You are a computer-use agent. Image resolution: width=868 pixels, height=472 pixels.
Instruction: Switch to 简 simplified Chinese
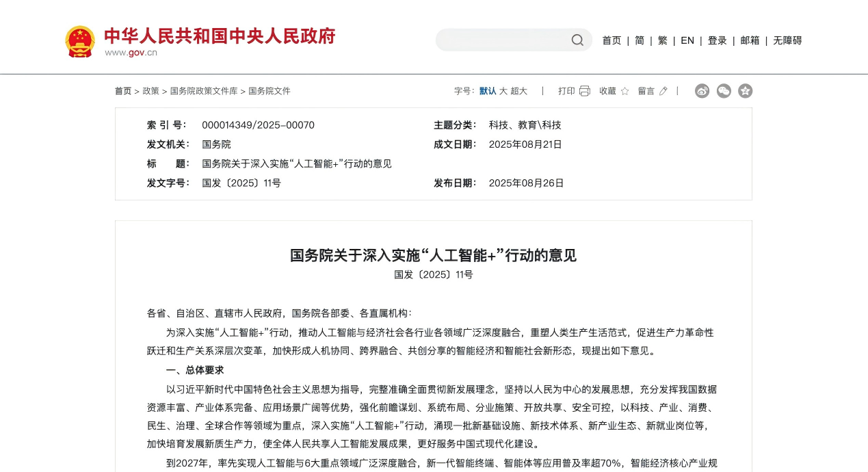(x=638, y=40)
